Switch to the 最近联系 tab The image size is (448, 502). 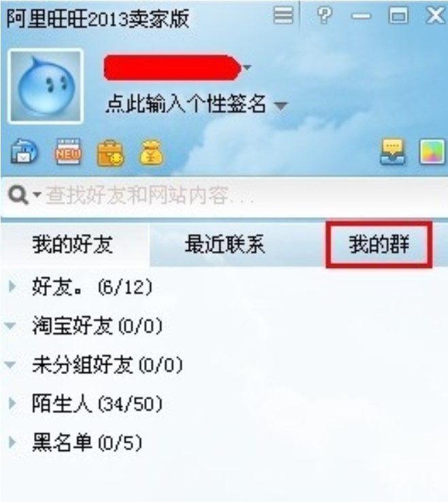tap(225, 244)
